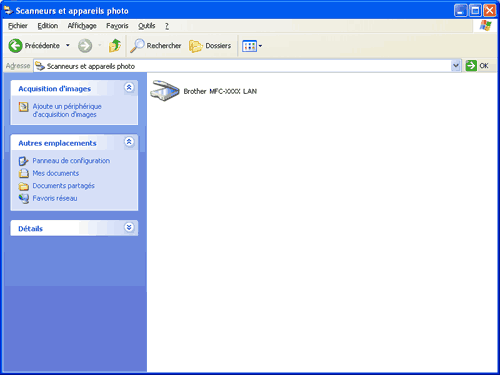The image size is (500, 375).
Task: Expand the Détails panel
Action: point(129,227)
